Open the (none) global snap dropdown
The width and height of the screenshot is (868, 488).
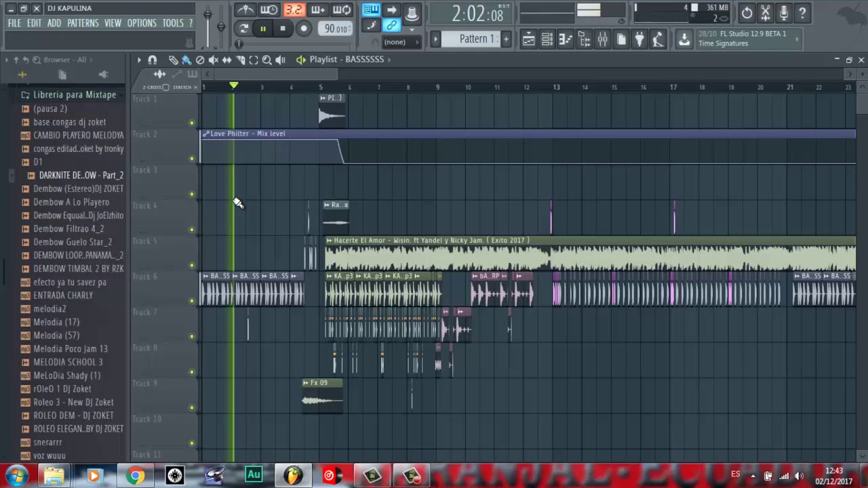pyautogui.click(x=400, y=42)
